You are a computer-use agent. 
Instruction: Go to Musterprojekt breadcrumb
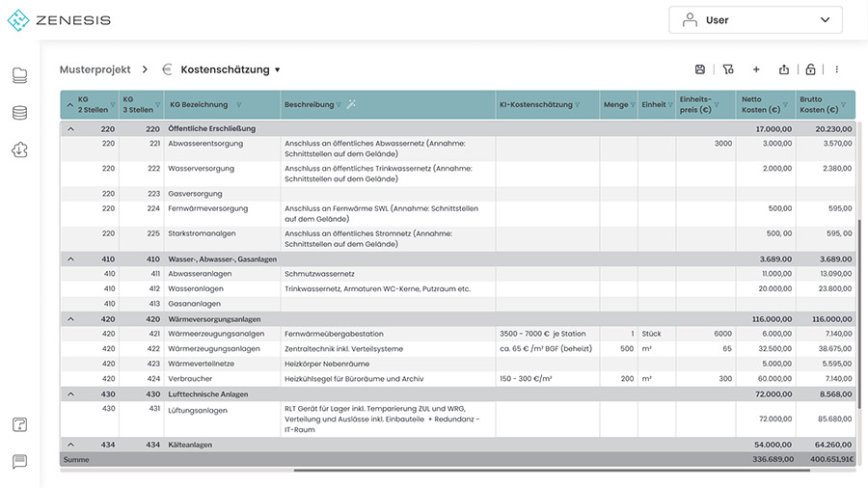[x=95, y=69]
